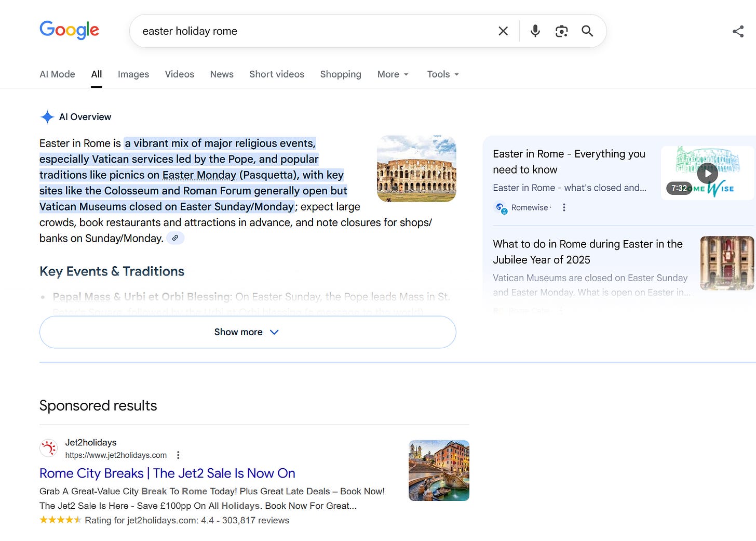Click the source link chip icon
Screen dimensions: 756x541
tap(176, 238)
